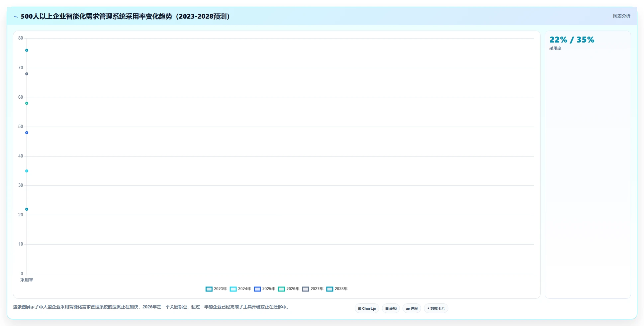Select the 2028 data point at 76
Screen dimensions: 644x326
point(27,51)
